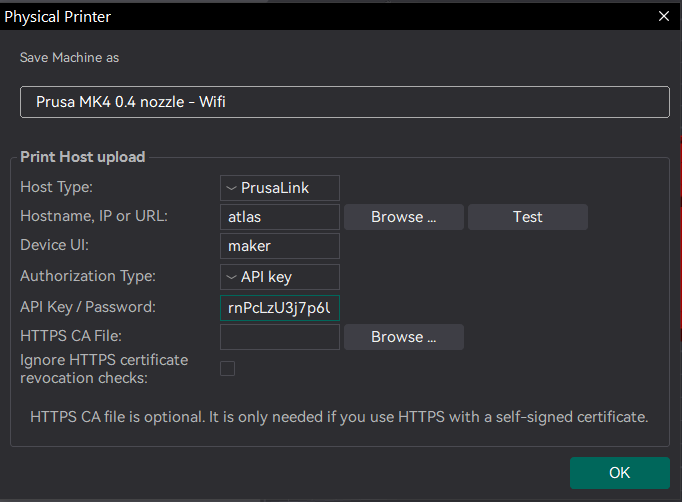Click the chevron arrow beside API key
This screenshot has width=682, height=502.
(231, 277)
